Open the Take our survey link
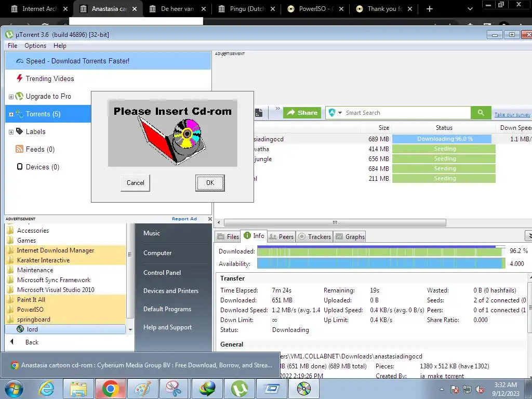This screenshot has width=532, height=399. pyautogui.click(x=512, y=115)
